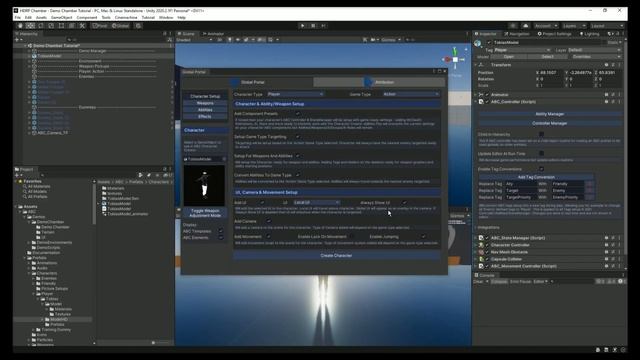Select TobiasModel in the Hierarchy
Viewport: 640px width, 360px height.
coord(49,56)
